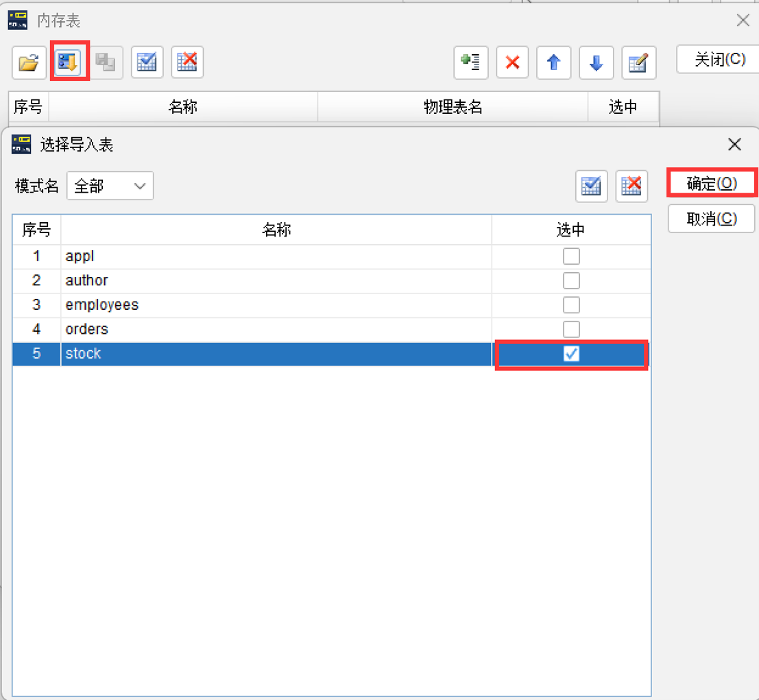Screen dimensions: 759x700
Task: Uncheck the stock table checkbox
Action: tap(571, 354)
